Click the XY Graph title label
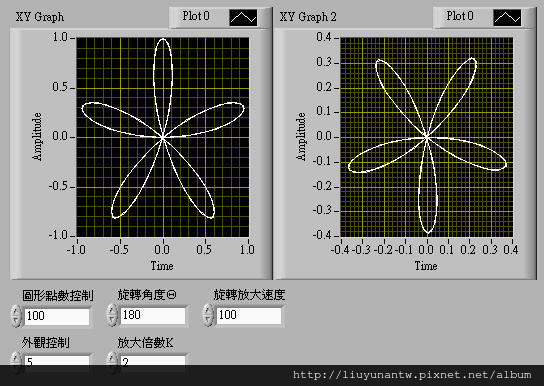544x386 pixels. [40, 17]
